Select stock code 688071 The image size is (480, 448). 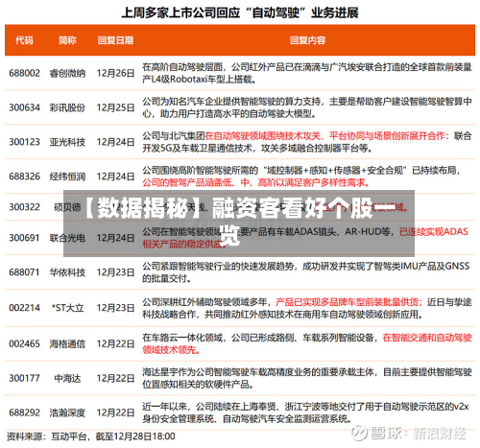click(25, 272)
